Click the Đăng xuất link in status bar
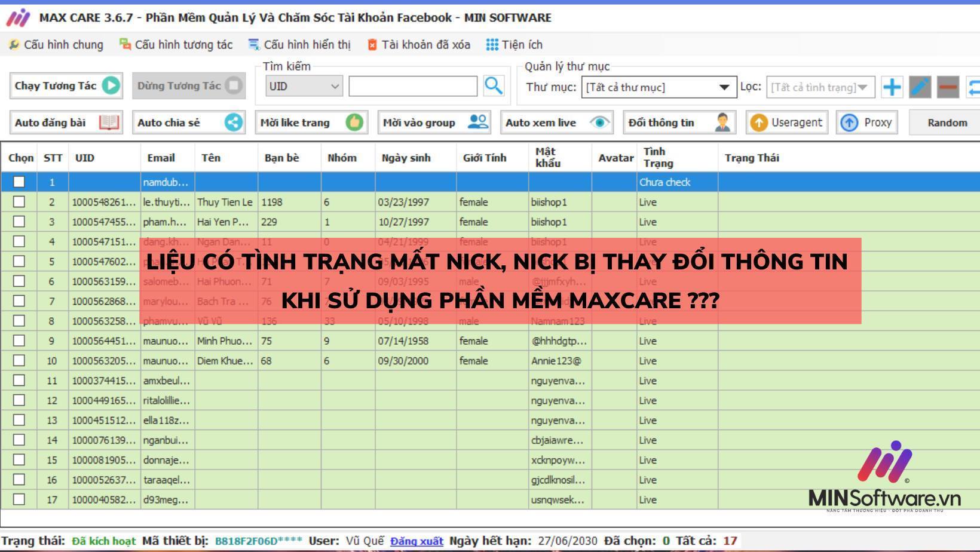 (416, 539)
